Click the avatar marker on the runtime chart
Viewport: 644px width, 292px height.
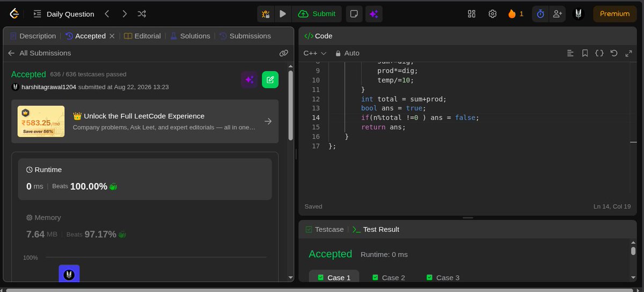tap(69, 274)
